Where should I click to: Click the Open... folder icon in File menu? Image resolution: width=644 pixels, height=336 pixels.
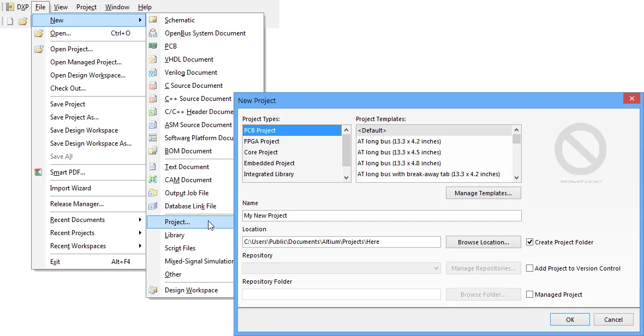tap(39, 33)
